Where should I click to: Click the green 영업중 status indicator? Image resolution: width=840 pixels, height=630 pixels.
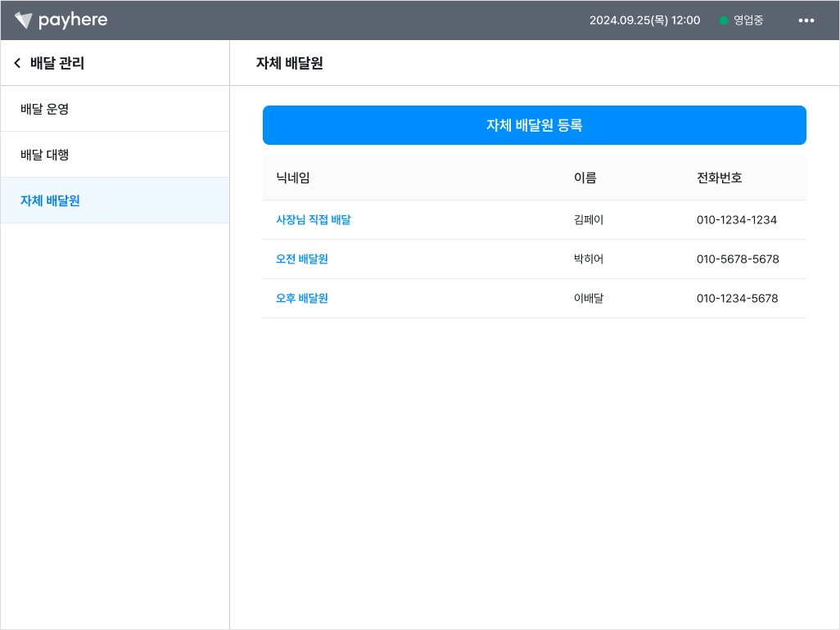point(723,20)
